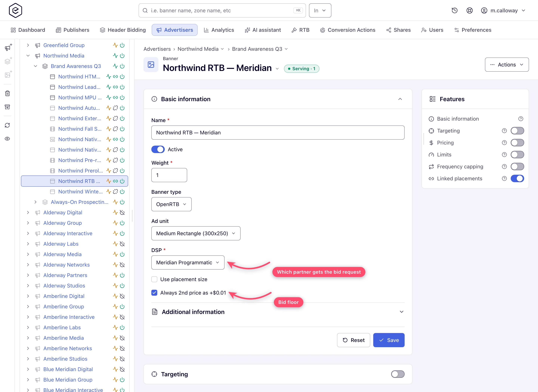This screenshot has width=538, height=392.
Task: Check the Use placement size checkbox
Action: pyautogui.click(x=154, y=279)
